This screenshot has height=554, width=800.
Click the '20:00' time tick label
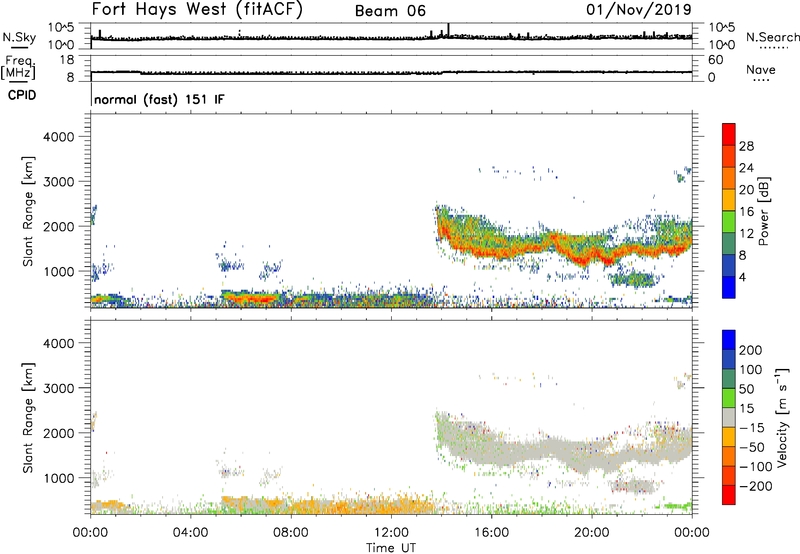pos(591,533)
